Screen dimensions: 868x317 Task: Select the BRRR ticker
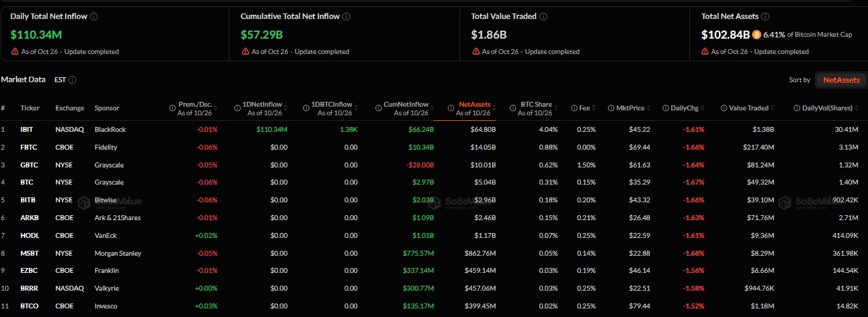28,288
